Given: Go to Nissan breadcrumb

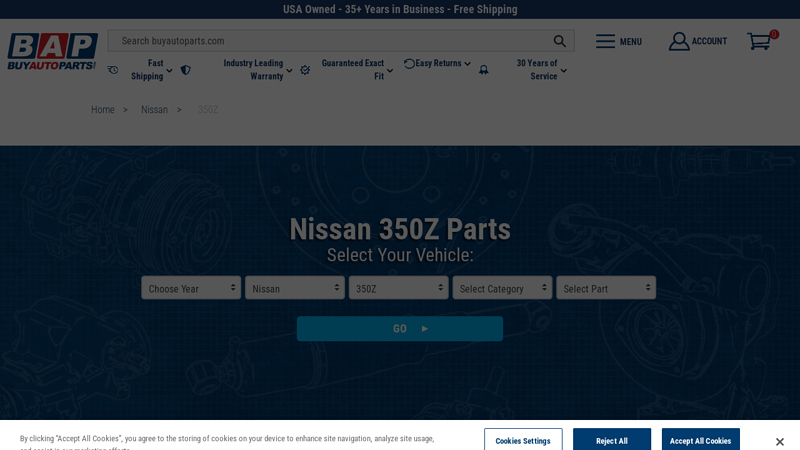Looking at the screenshot, I should [154, 110].
